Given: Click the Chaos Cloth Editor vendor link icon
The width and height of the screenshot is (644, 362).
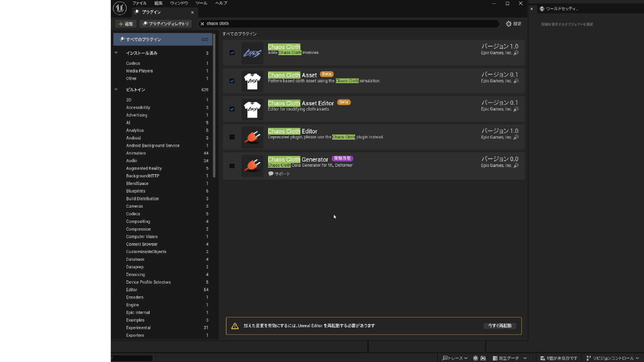Looking at the screenshot, I should [x=516, y=137].
